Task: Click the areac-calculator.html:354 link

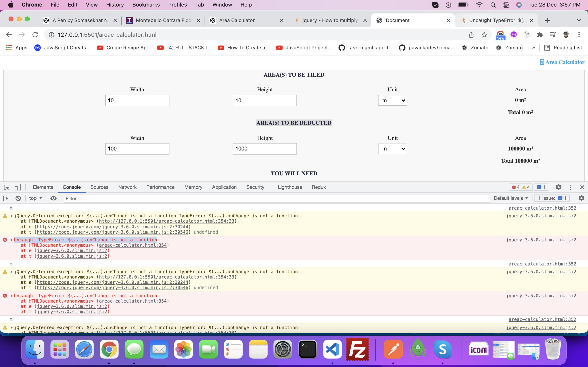Action: [133, 245]
